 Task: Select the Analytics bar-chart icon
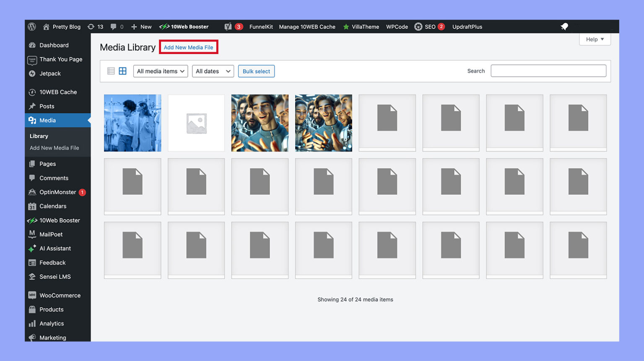pyautogui.click(x=32, y=323)
